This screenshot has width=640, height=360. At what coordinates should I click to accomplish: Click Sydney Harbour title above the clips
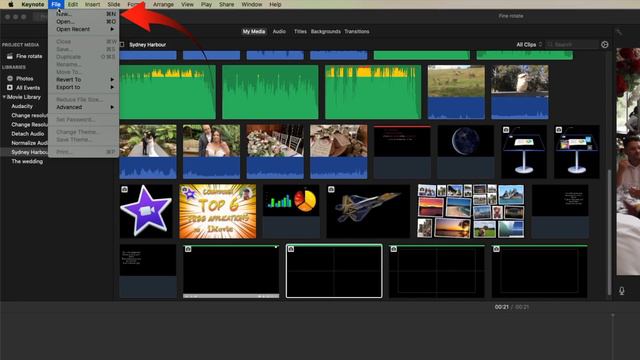147,44
